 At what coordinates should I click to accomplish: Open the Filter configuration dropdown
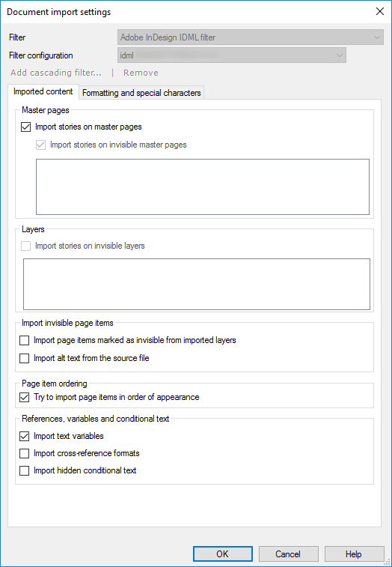tap(232, 55)
